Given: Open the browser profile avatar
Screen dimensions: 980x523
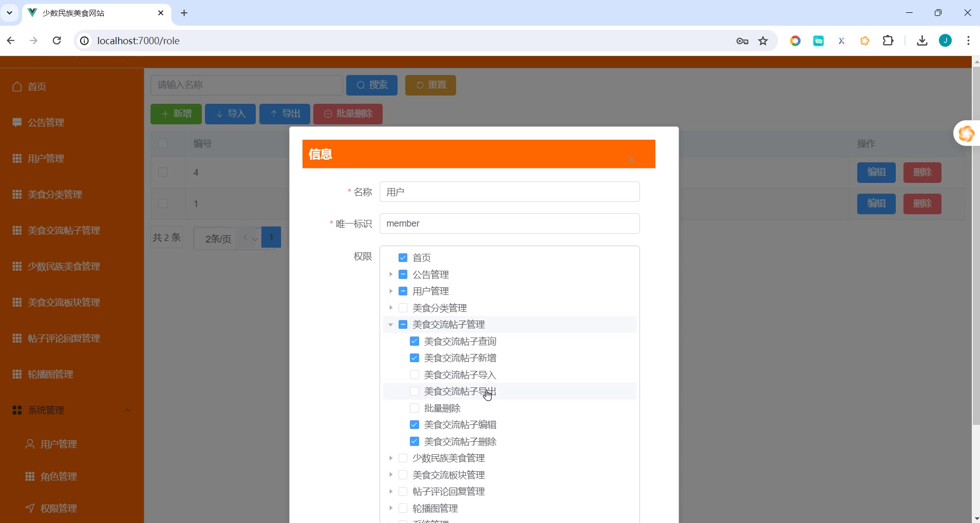Looking at the screenshot, I should (946, 41).
